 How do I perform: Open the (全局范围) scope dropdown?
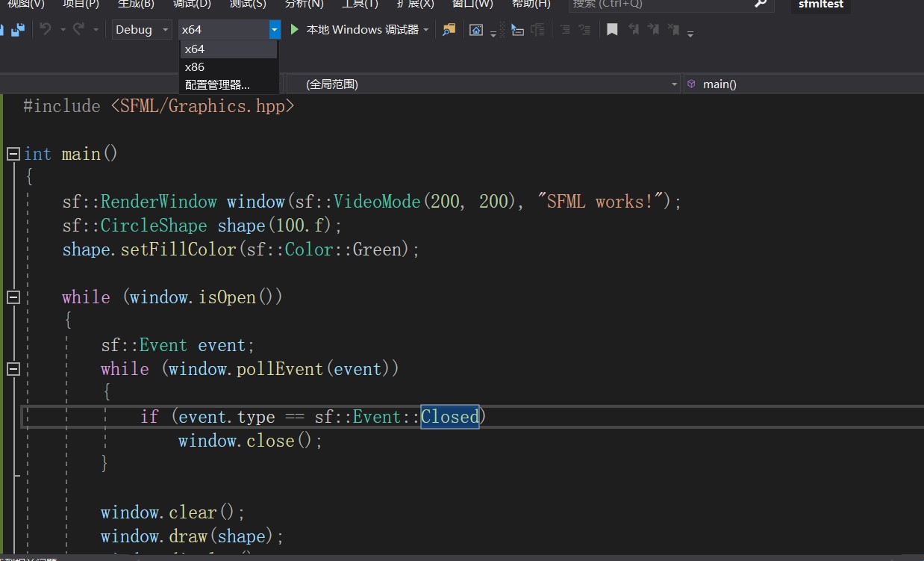click(x=483, y=84)
